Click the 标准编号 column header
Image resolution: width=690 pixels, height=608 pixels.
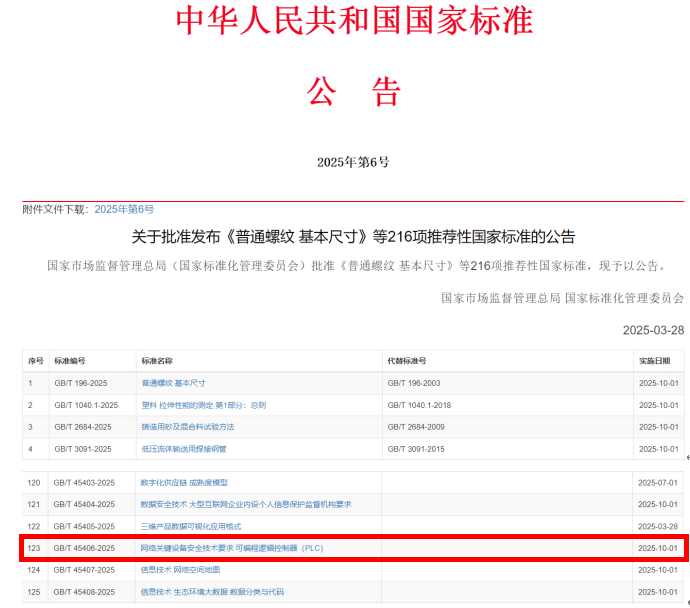coord(70,361)
